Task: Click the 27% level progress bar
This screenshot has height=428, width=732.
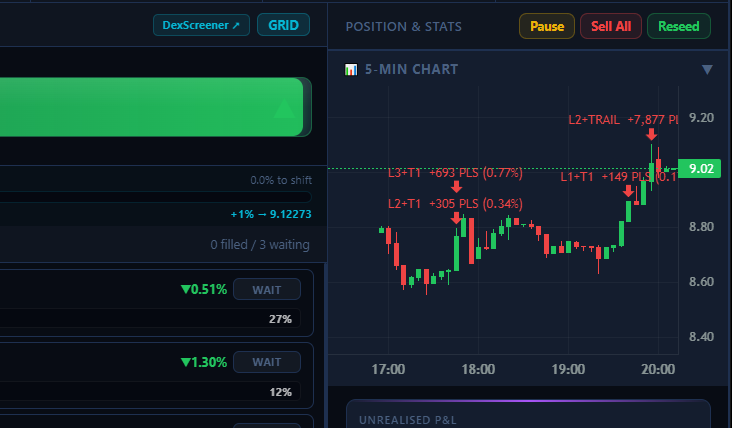Action: 150,319
